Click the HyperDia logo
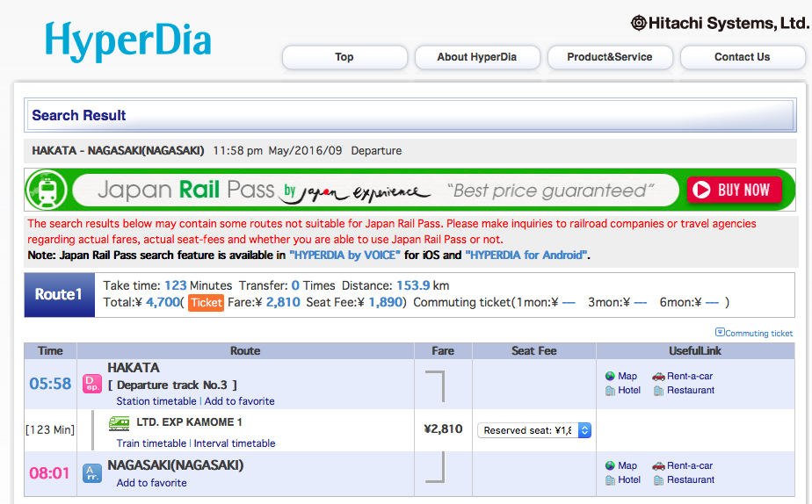The width and height of the screenshot is (812, 504). pos(128,41)
